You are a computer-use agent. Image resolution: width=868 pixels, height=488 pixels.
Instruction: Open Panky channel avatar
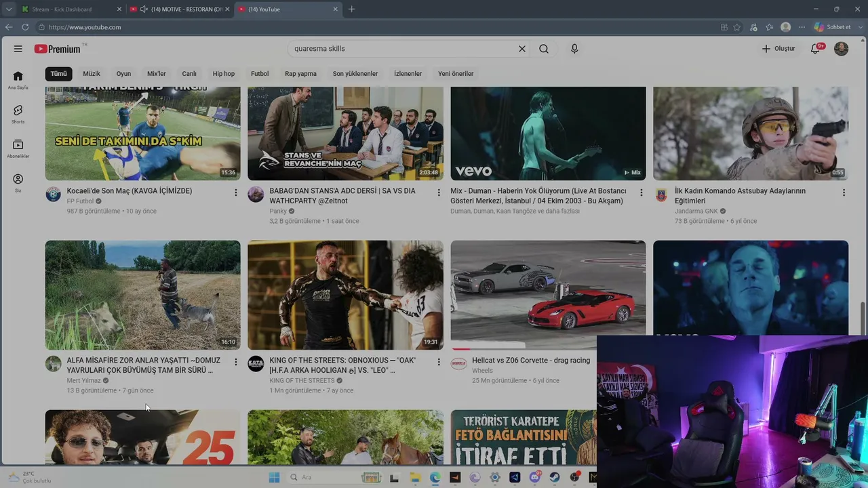[256, 195]
